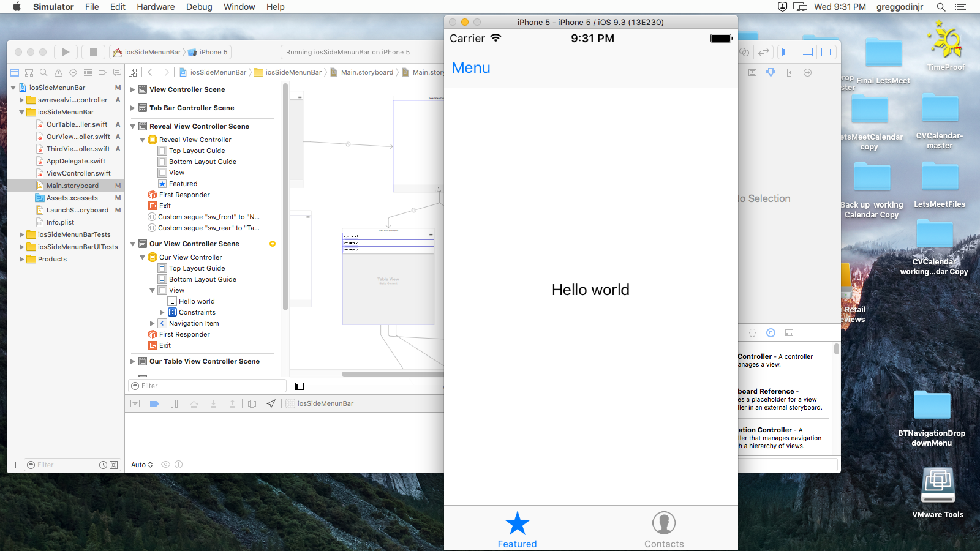This screenshot has height=551, width=980.
Task: Expand Our Table View Controller Scene
Action: tap(132, 361)
